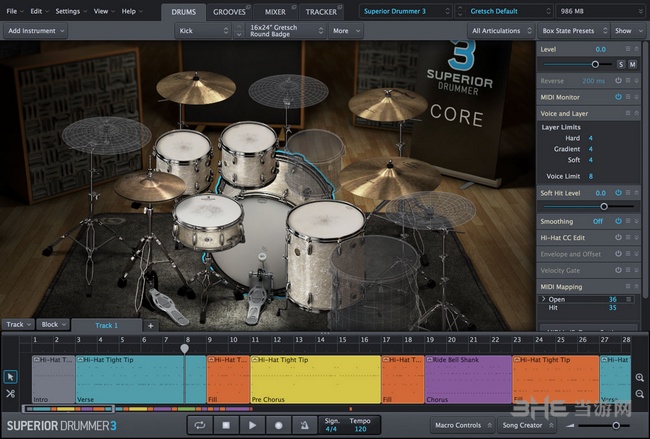Screen dimensions: 650x439
Task: Start playback with the play button
Action: pos(251,425)
